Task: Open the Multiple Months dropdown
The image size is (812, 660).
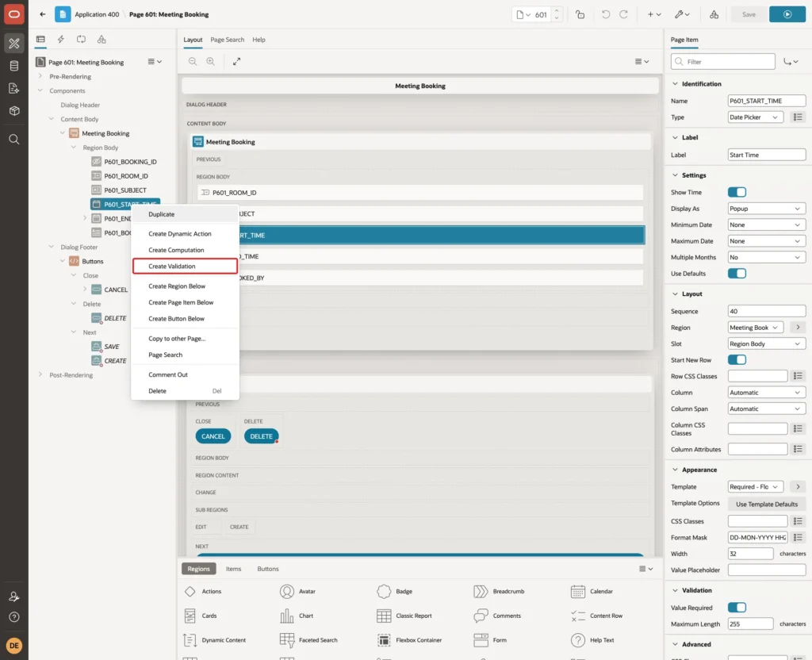Action: [767, 257]
